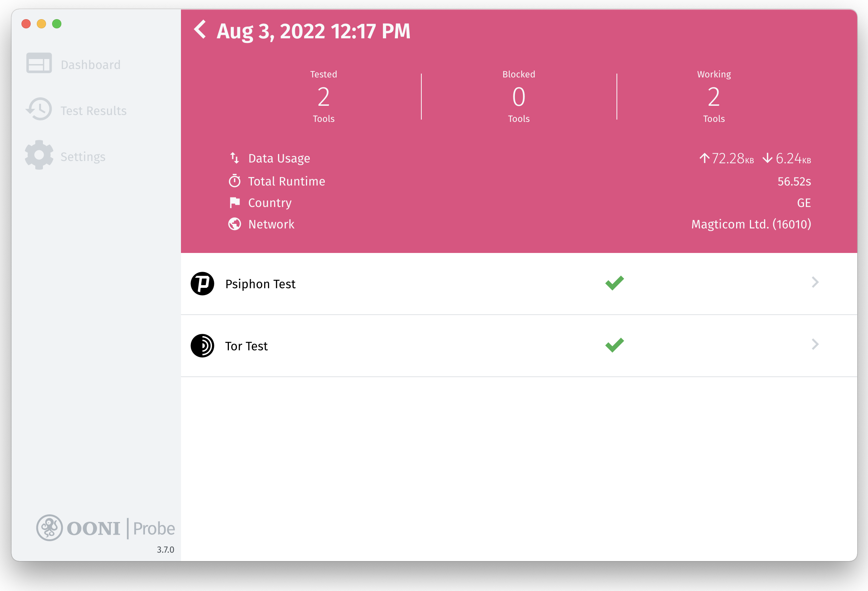The image size is (868, 591).
Task: Click the green checkmark for Tor Test
Action: coord(615,345)
